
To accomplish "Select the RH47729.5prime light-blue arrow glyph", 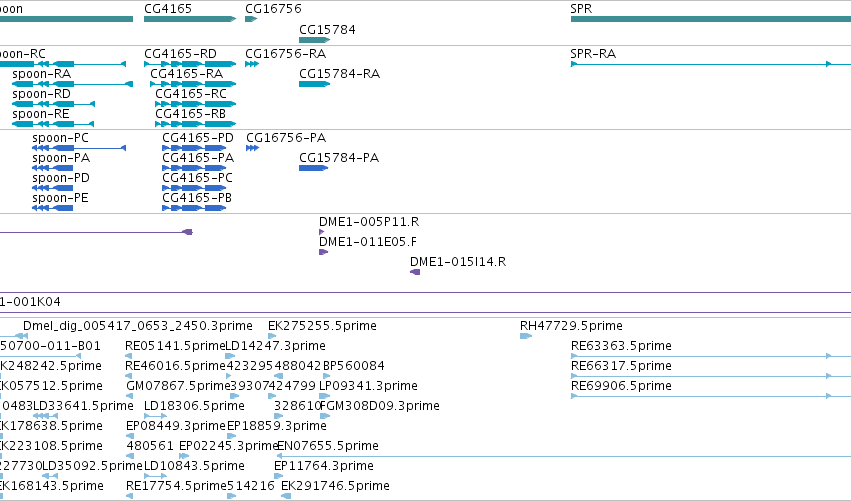I will pyautogui.click(x=526, y=337).
